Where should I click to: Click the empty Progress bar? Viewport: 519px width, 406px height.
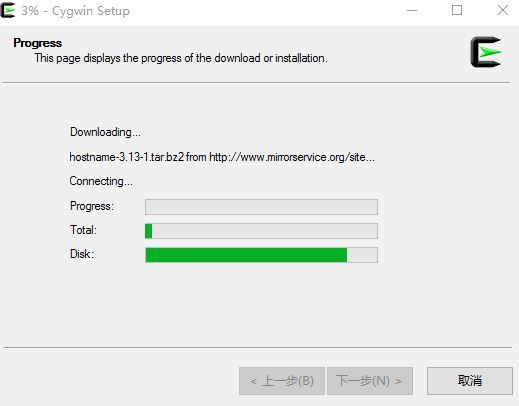click(261, 207)
